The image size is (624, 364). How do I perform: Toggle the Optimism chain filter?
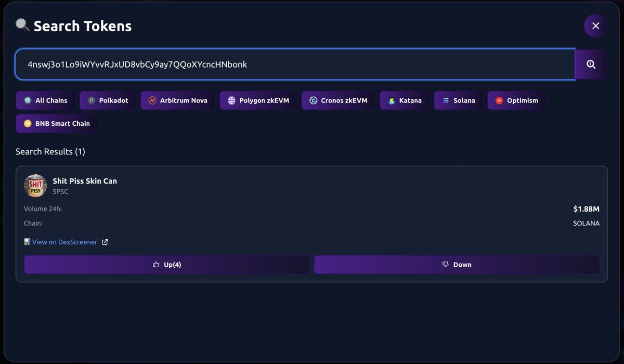(x=516, y=100)
